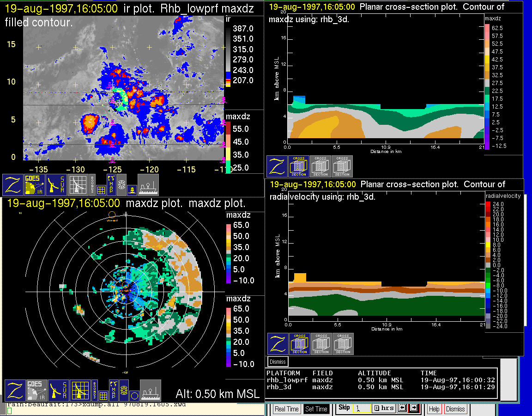Select the SUR radar surveillance icon in top panel

[x=57, y=185]
